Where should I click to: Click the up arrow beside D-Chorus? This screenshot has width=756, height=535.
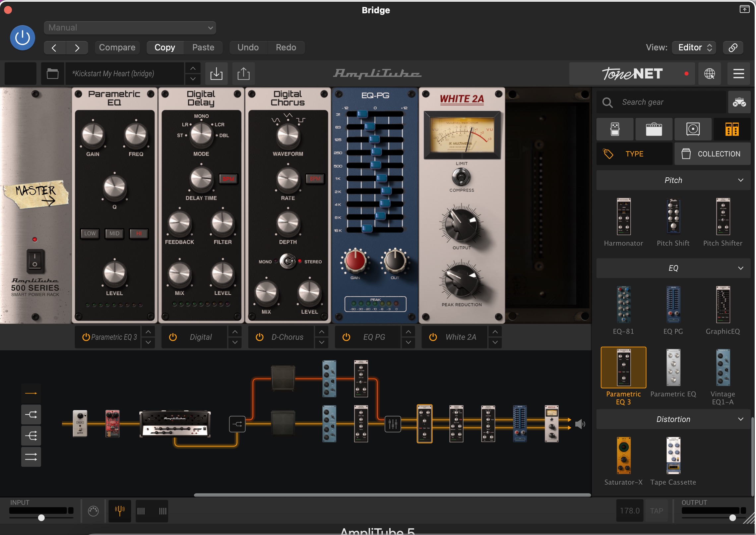point(322,331)
